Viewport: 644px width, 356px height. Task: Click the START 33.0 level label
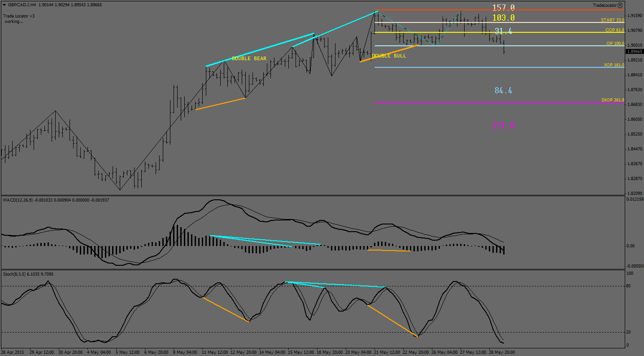(x=612, y=20)
